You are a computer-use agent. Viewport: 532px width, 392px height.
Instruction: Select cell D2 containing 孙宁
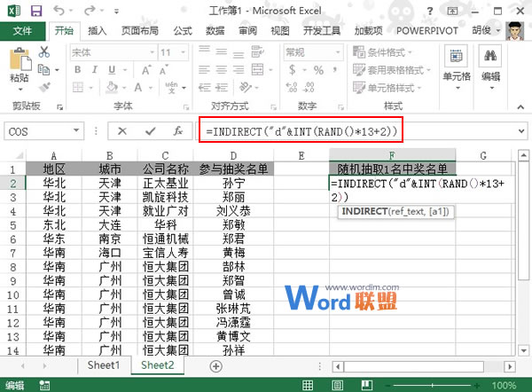pyautogui.click(x=233, y=184)
